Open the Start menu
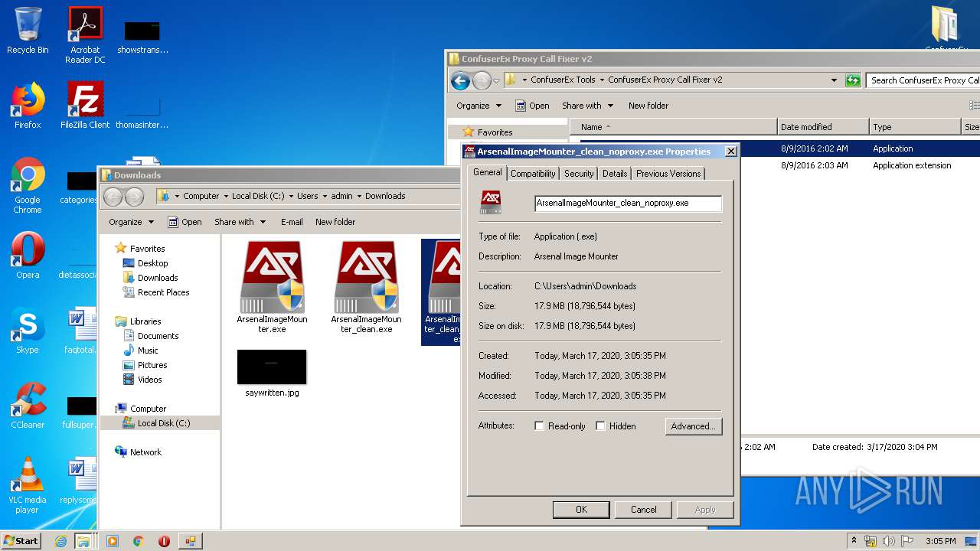 [21, 541]
